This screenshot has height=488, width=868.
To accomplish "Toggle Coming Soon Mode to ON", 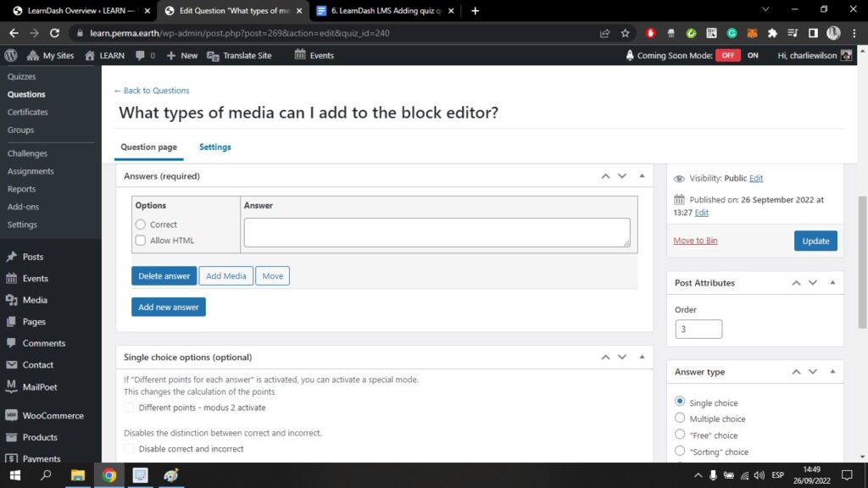I will [x=752, y=55].
